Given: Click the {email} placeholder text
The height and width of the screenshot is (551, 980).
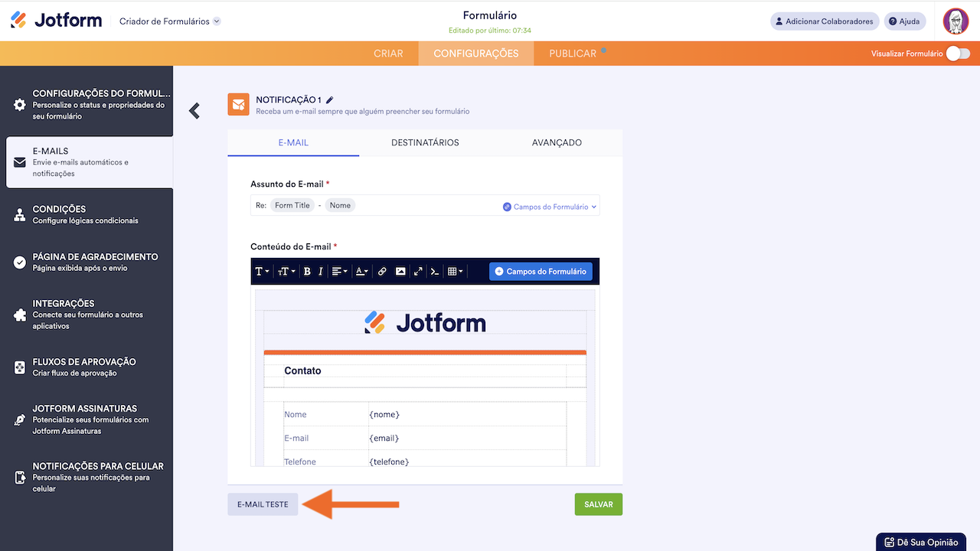Looking at the screenshot, I should coord(384,439).
